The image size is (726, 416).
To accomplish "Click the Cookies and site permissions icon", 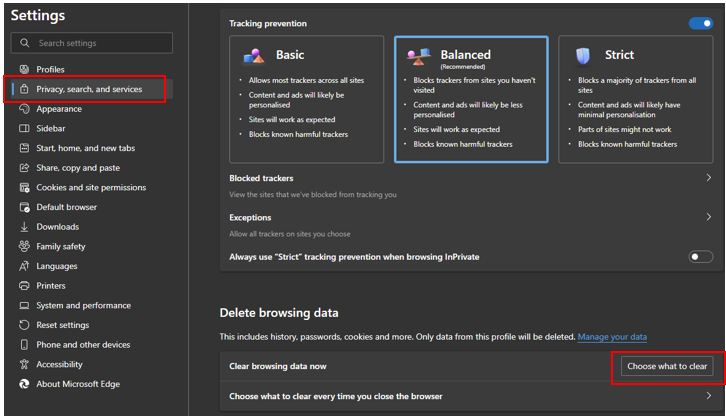I will click(24, 188).
